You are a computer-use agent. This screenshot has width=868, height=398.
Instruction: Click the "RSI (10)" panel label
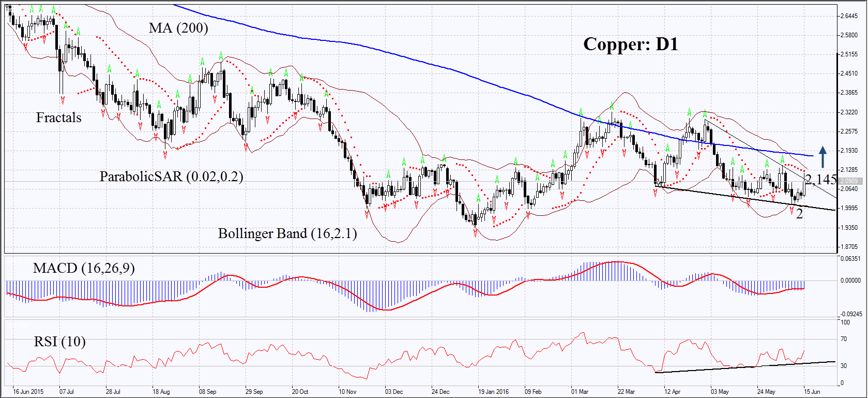[x=60, y=342]
